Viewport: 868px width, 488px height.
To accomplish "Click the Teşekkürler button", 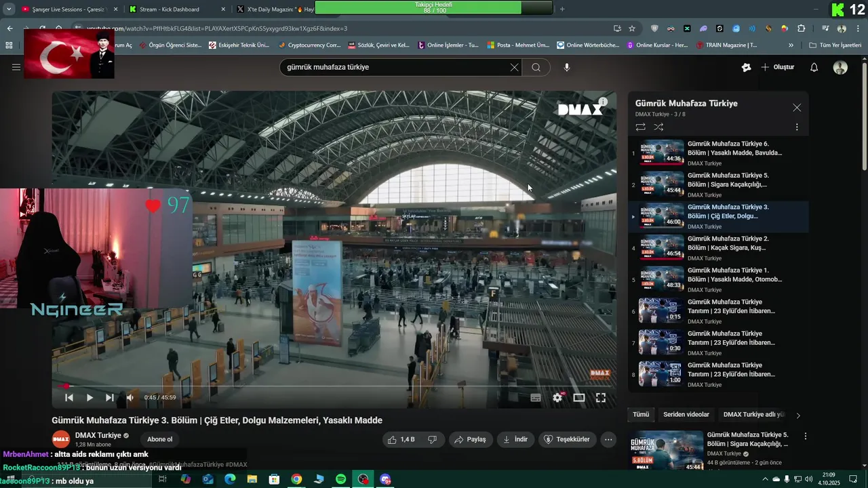I will [x=568, y=439].
